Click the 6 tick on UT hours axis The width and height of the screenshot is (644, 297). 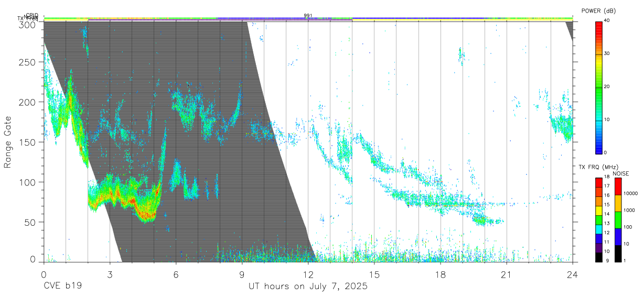[x=176, y=274]
